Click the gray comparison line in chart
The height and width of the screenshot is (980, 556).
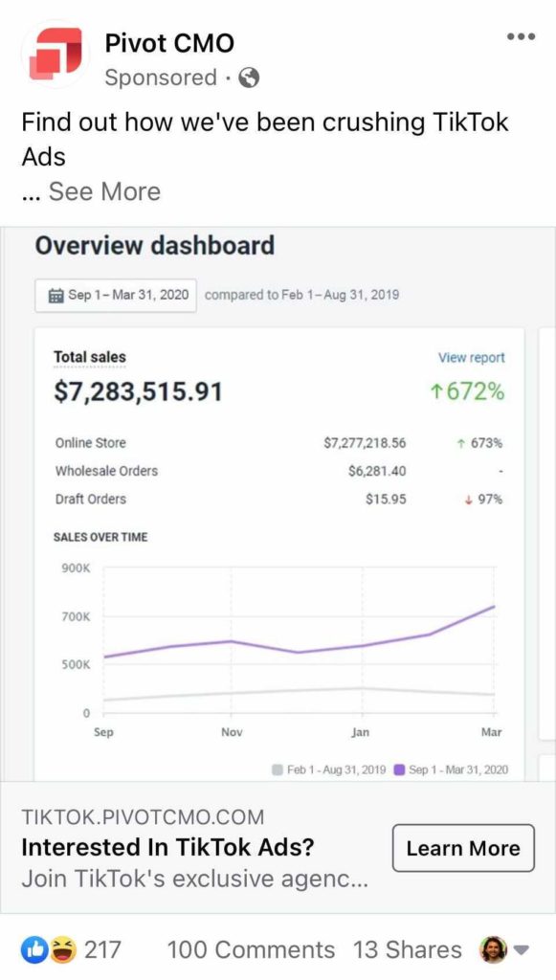click(300, 693)
